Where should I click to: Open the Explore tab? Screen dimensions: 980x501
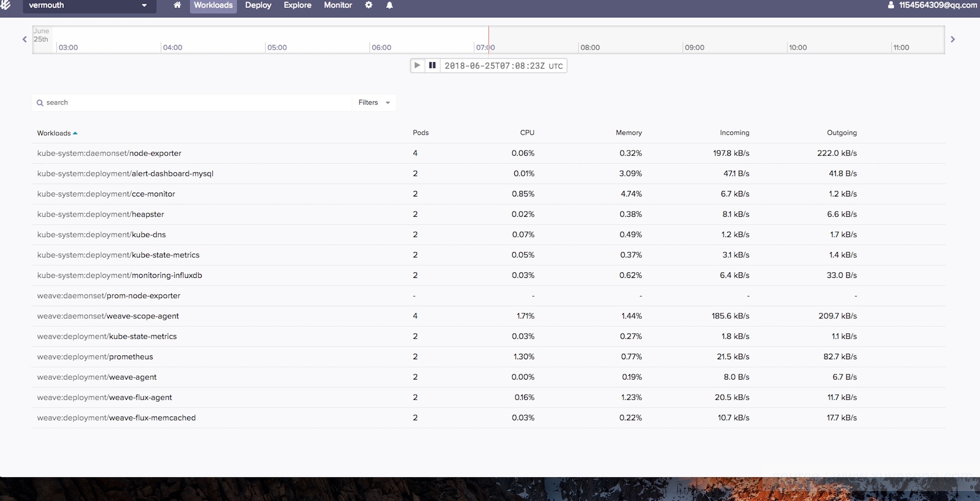tap(297, 6)
